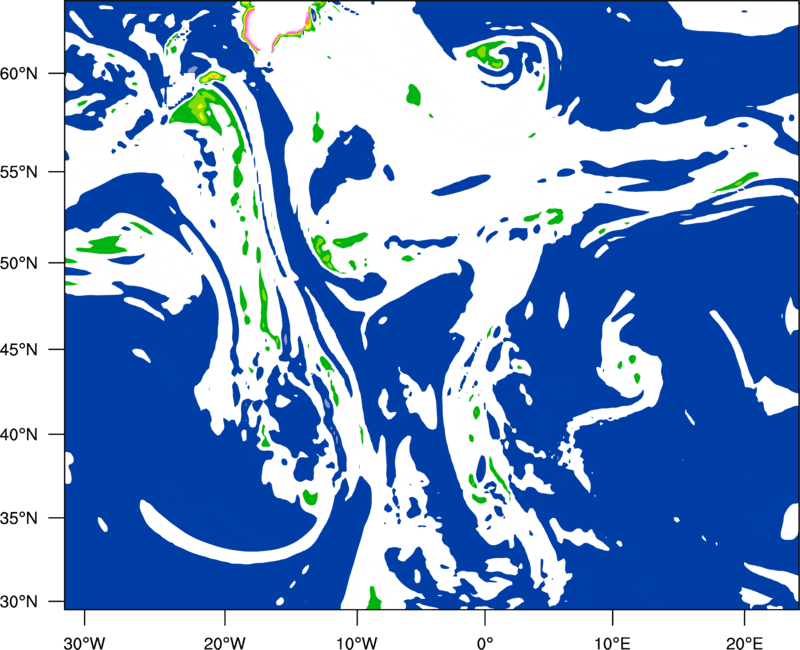Viewport: 800px width, 650px height.
Task: Click the 60°N latitude label
Action: point(19,73)
